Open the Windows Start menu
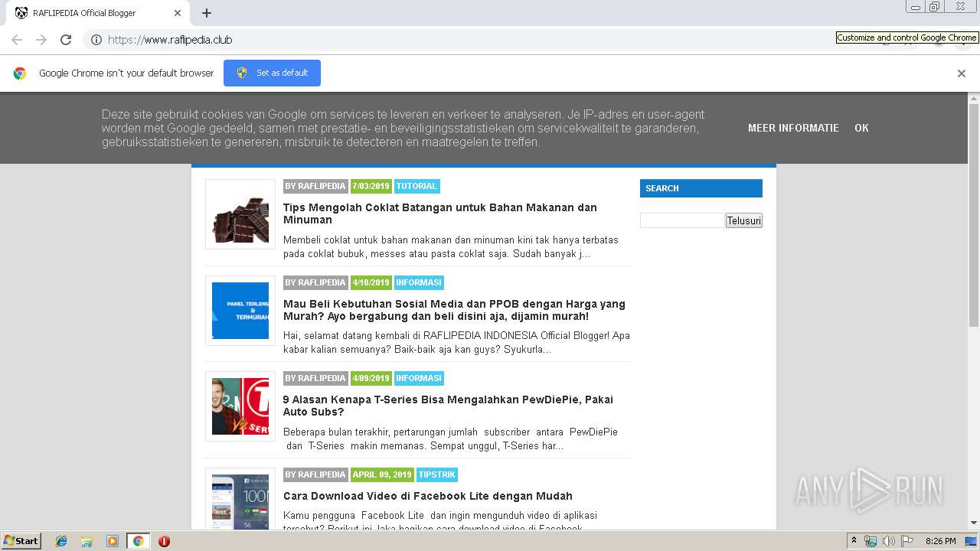The image size is (980, 551). (x=21, y=541)
